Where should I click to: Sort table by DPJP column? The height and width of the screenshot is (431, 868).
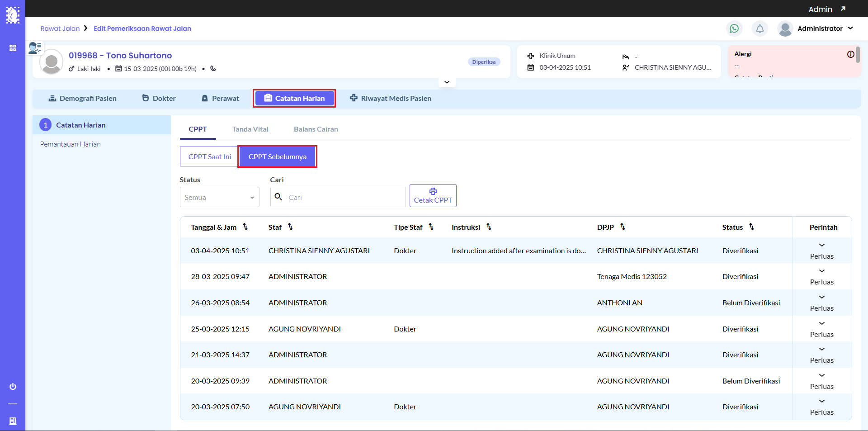(x=623, y=227)
